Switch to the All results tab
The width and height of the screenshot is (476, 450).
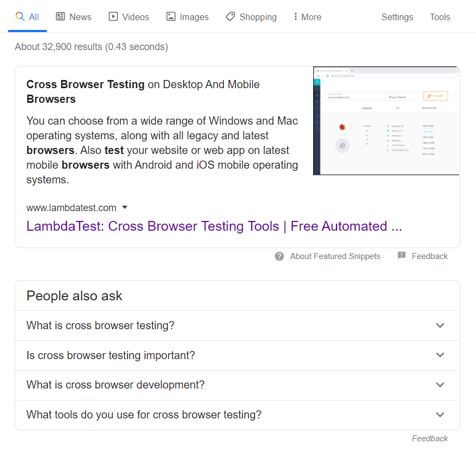[x=27, y=16]
